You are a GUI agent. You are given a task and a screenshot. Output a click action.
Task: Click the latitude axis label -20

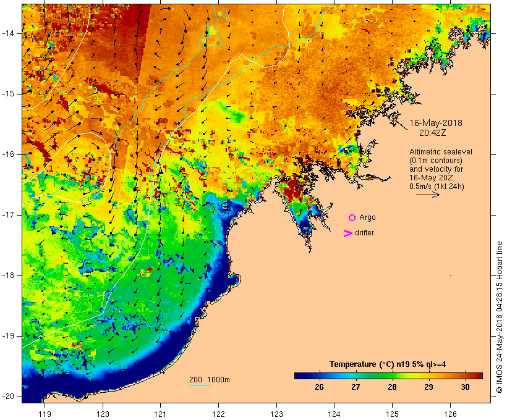point(7,397)
